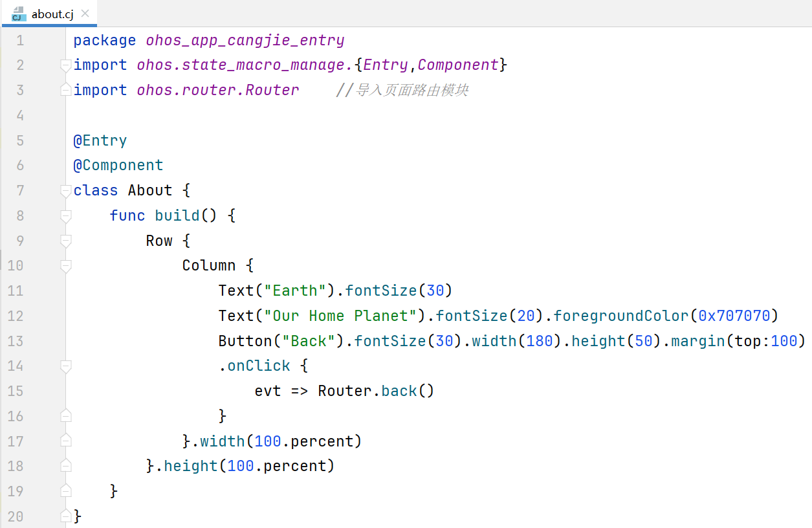Place cursor in the empty line 4
Screen dimensions: 812x528
259,115
